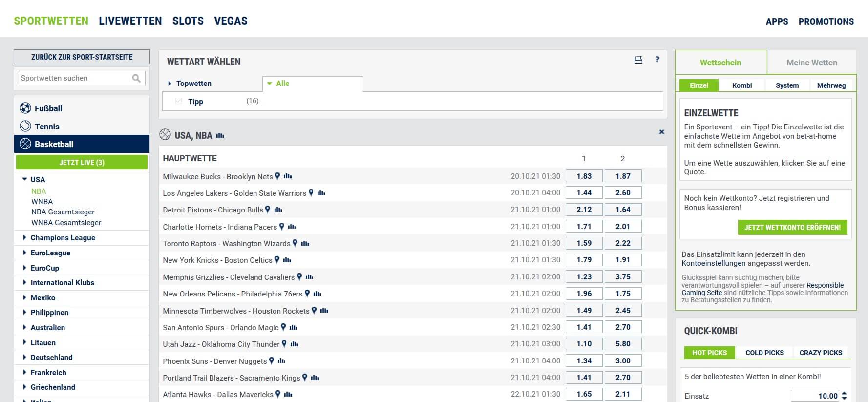Open APPS in top navigation
The image size is (868, 402).
tap(777, 21)
